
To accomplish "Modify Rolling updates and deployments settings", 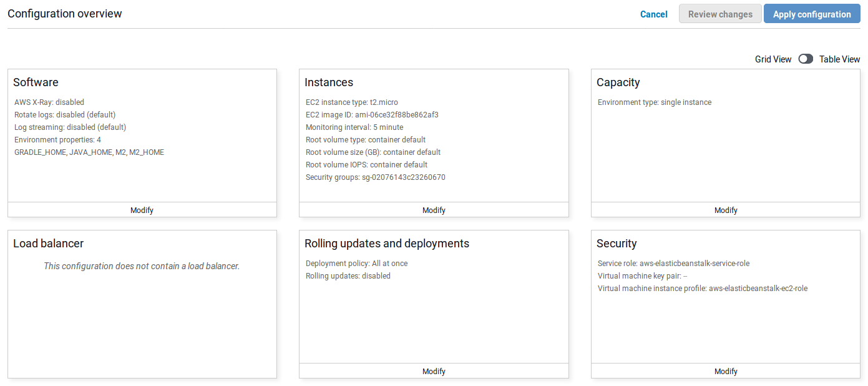I will [434, 371].
